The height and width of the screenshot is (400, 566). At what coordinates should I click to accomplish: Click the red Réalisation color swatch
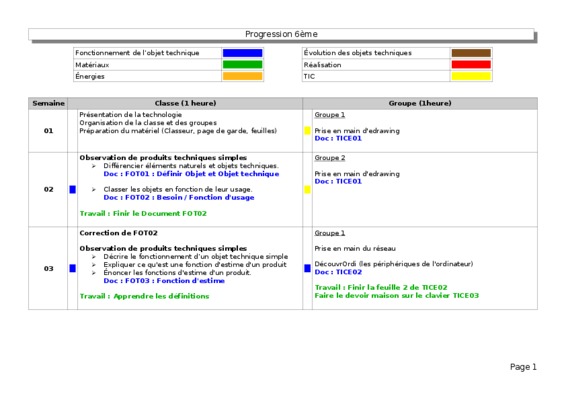[x=471, y=65]
